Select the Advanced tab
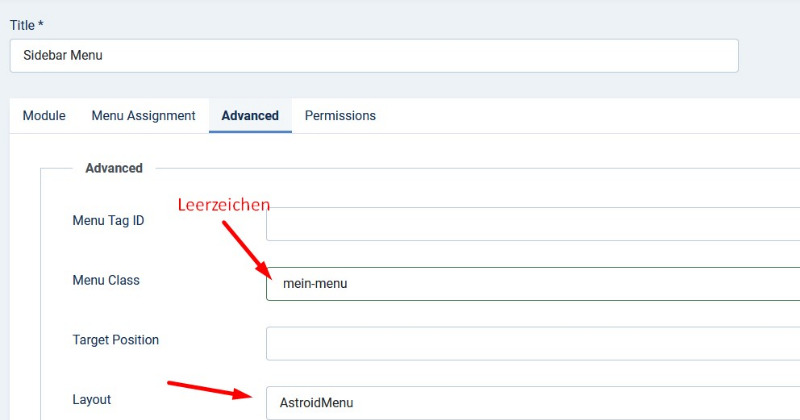Screen dimensions: 800x420 tap(250, 116)
